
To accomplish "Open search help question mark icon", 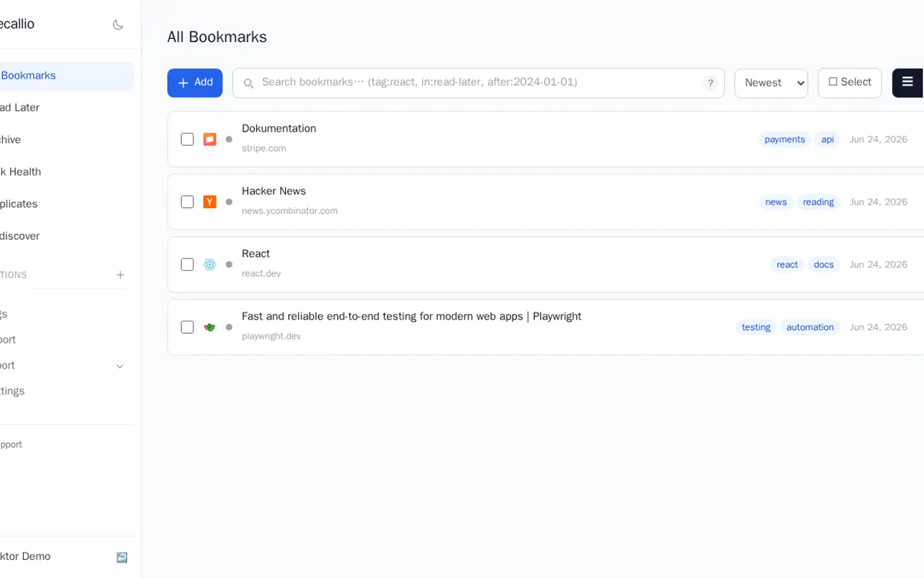I will pyautogui.click(x=711, y=83).
